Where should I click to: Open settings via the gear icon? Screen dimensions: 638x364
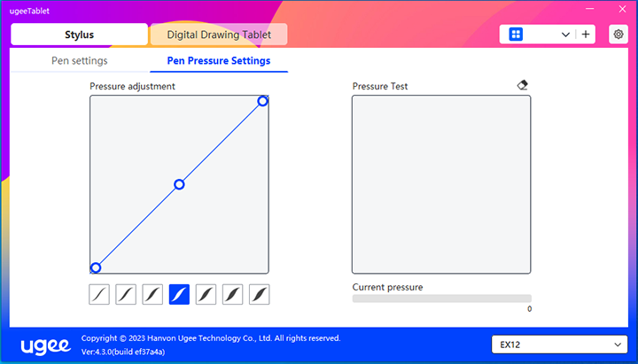pyautogui.click(x=619, y=35)
